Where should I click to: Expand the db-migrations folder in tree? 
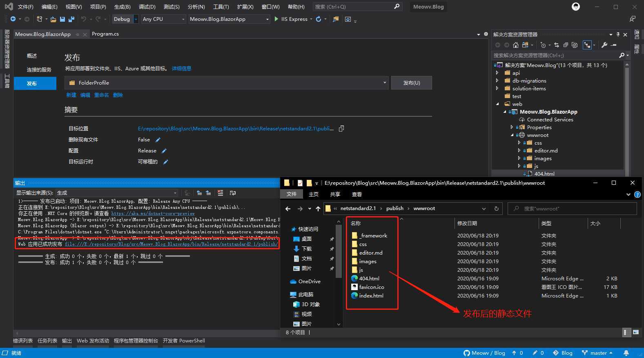click(x=497, y=81)
